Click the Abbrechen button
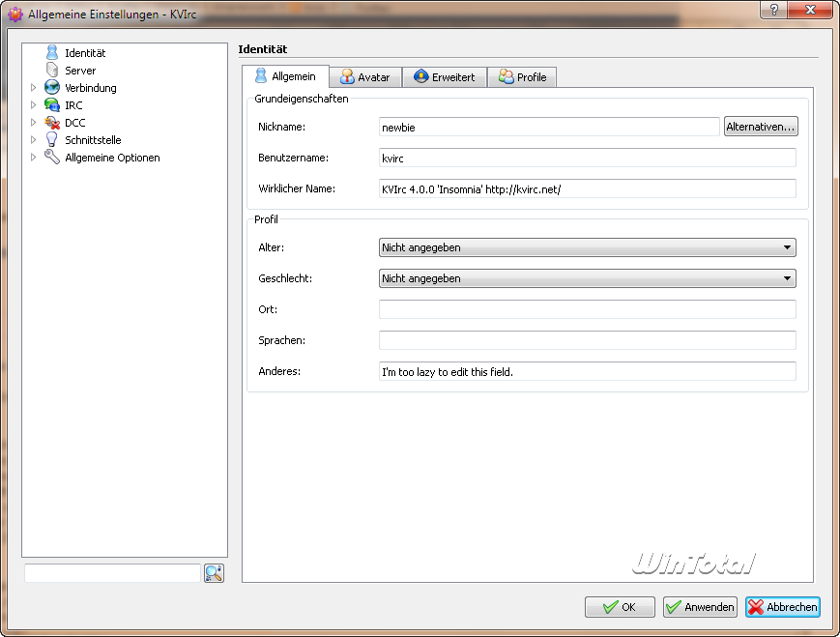The width and height of the screenshot is (840, 637). click(783, 607)
